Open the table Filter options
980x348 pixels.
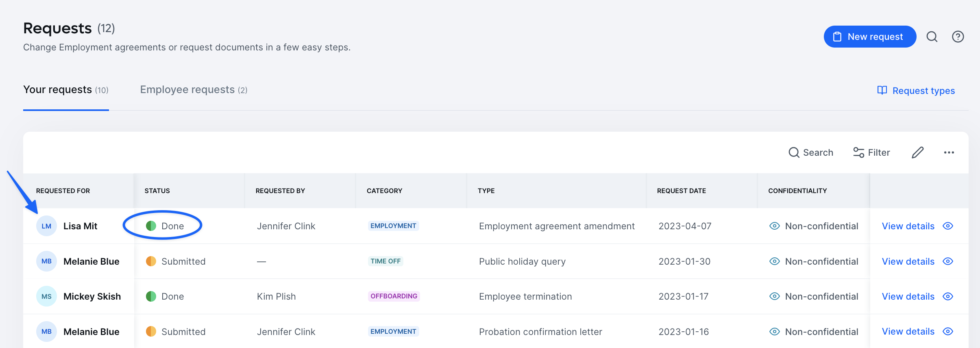[x=871, y=152]
